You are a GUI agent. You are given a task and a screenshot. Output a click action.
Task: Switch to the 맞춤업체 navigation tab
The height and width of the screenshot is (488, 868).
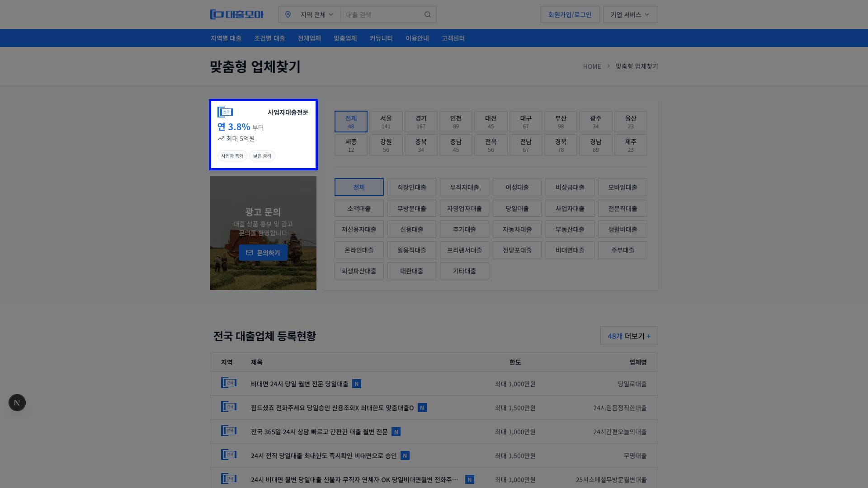(345, 38)
